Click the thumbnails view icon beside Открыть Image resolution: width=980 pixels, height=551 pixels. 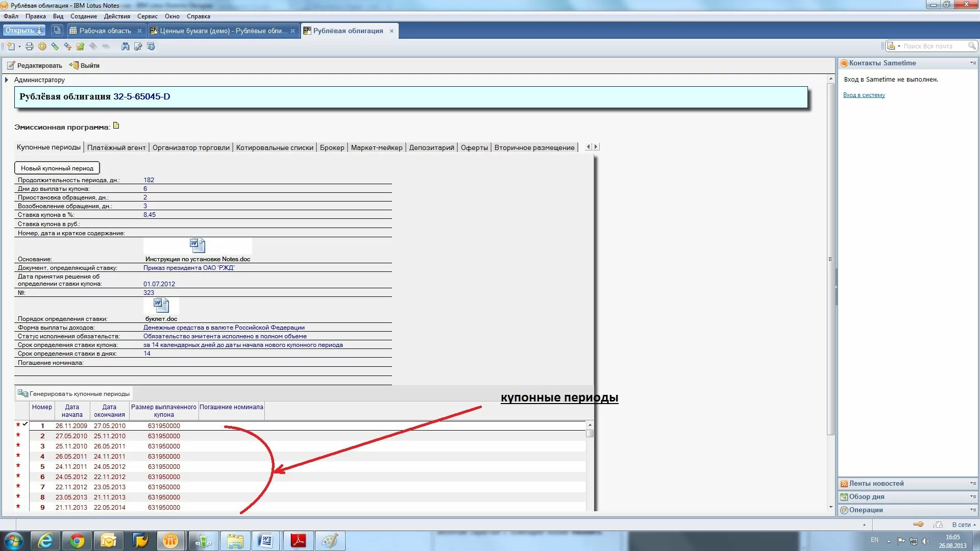point(57,31)
